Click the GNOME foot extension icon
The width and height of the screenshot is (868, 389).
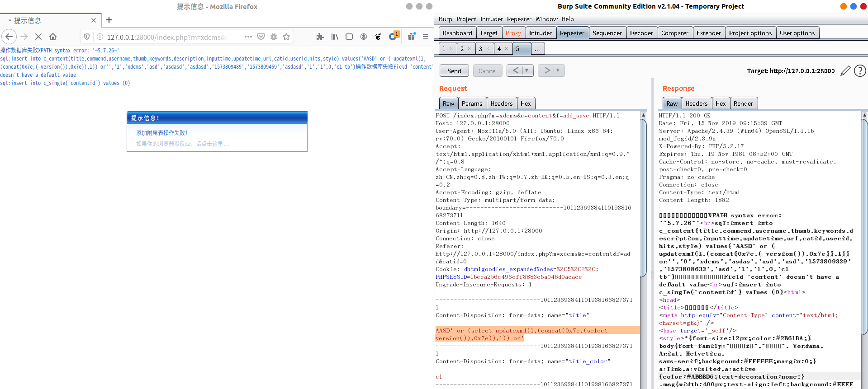378,37
